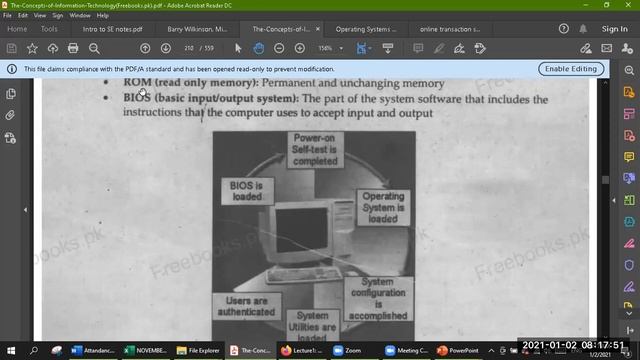The width and height of the screenshot is (640, 360).
Task: Switch to Firefox Lecture1 in the taskbar
Action: 302,351
